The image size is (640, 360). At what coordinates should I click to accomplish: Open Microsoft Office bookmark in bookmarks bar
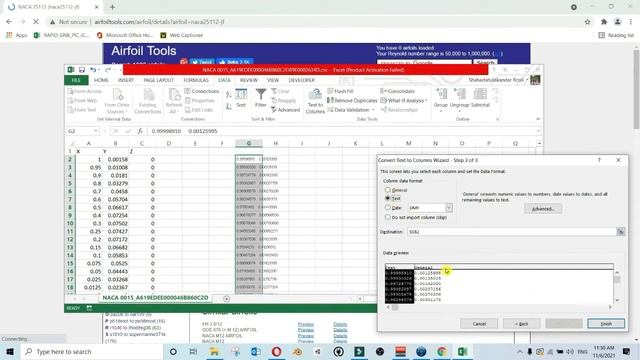pos(124,35)
